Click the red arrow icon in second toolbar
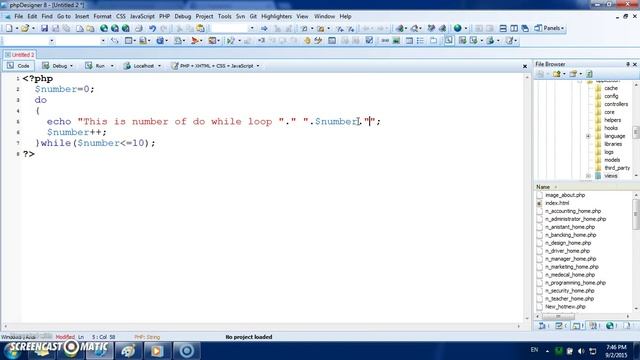 click(195, 40)
